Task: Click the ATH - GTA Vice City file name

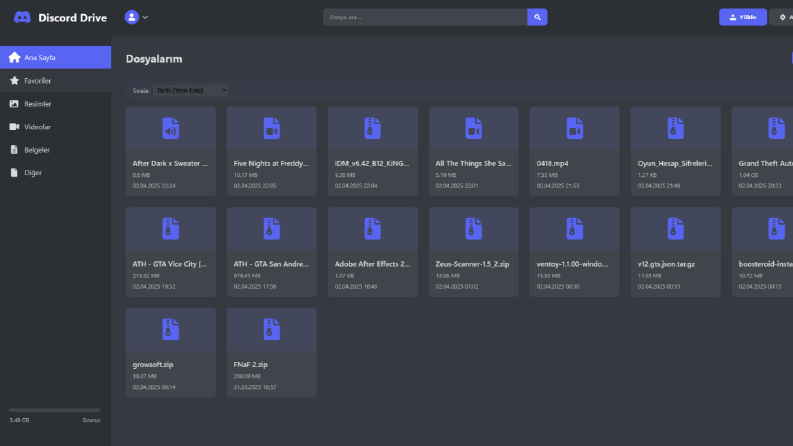Action: pos(169,264)
